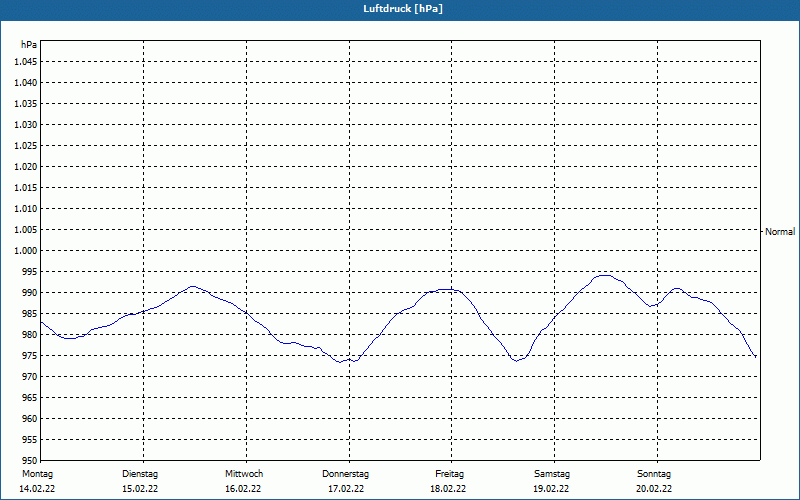Select the 1.010 axis value

coord(26,209)
